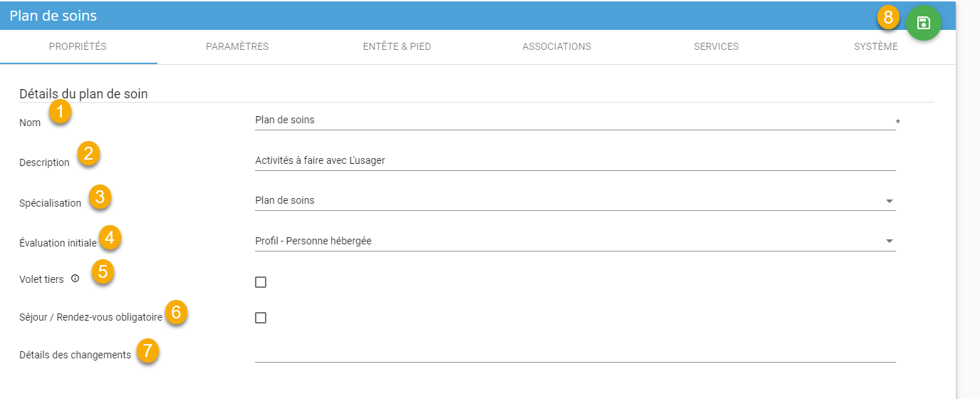Go to the Associations tab
The height and width of the screenshot is (399, 980).
point(556,47)
